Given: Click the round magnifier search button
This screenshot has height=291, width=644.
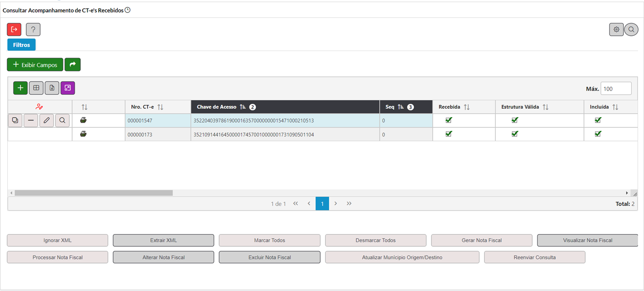Looking at the screenshot, I should 631,29.
